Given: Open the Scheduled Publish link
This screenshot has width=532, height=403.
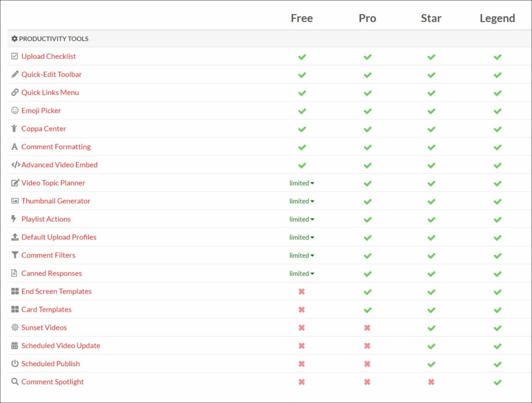Looking at the screenshot, I should coord(50,364).
